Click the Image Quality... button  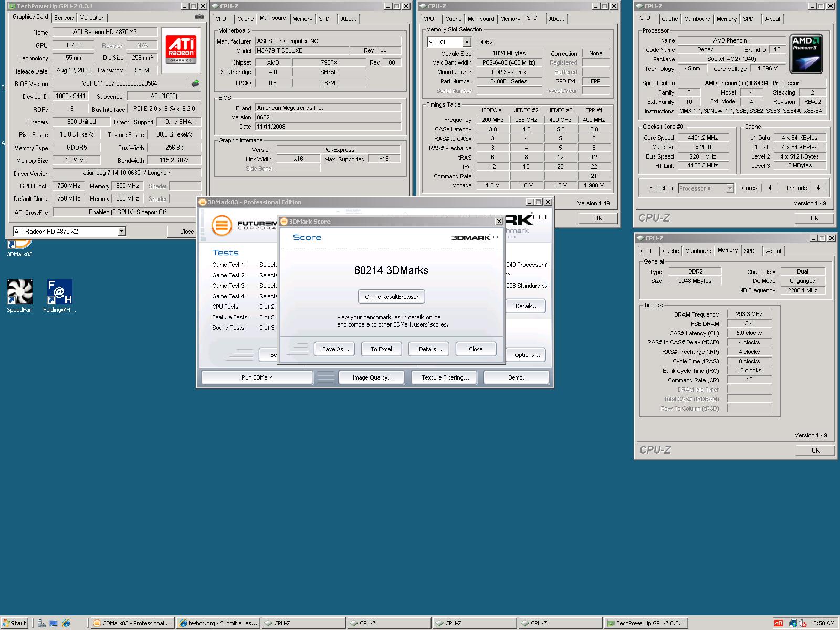pyautogui.click(x=373, y=377)
